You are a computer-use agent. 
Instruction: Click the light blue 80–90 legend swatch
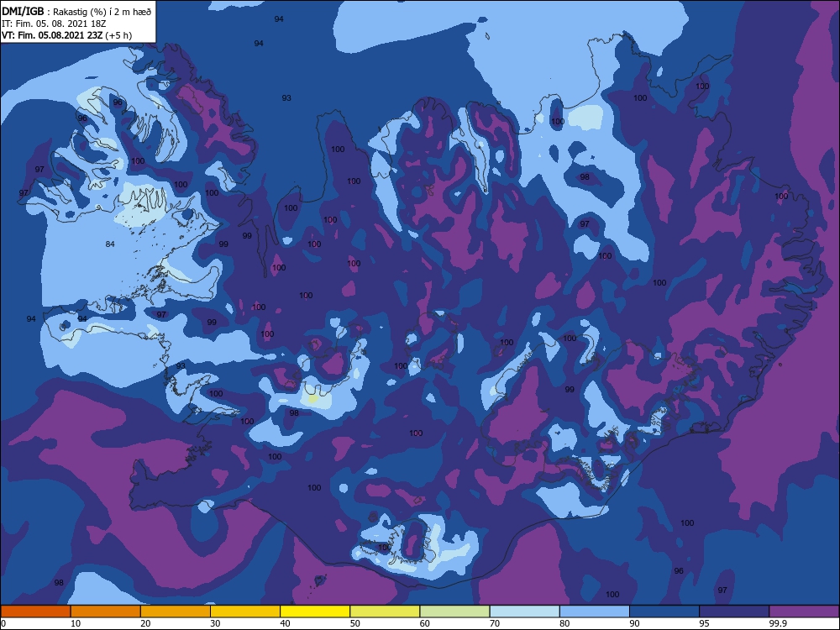[x=595, y=612]
